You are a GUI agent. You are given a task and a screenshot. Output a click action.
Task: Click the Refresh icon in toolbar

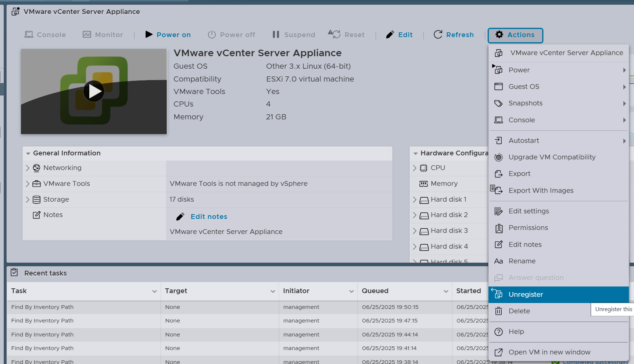click(438, 35)
